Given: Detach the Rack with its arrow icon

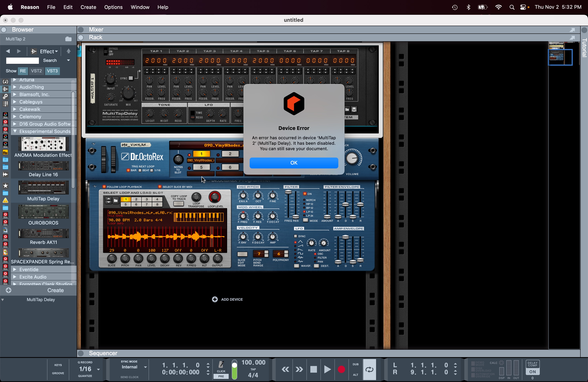Looking at the screenshot, I should coord(572,38).
